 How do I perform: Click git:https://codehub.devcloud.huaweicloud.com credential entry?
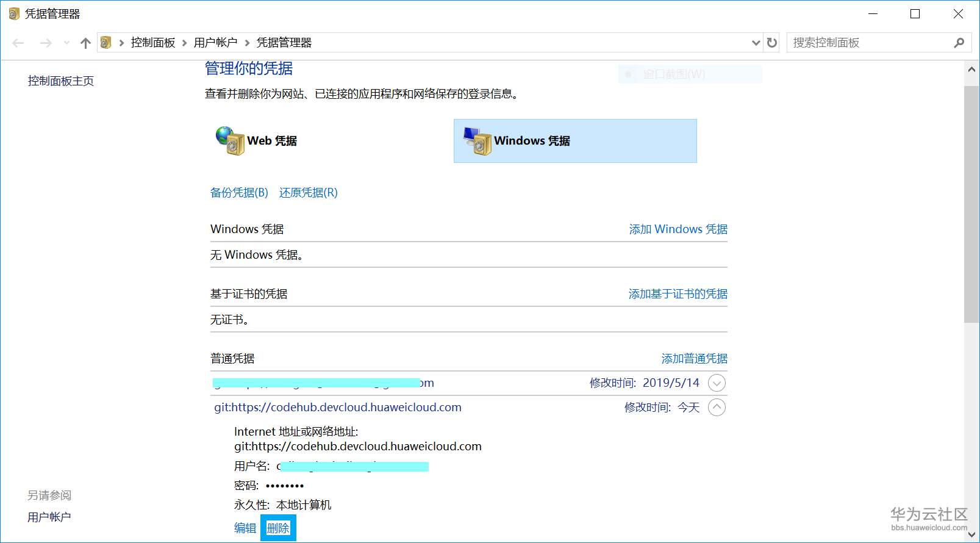pyautogui.click(x=338, y=408)
